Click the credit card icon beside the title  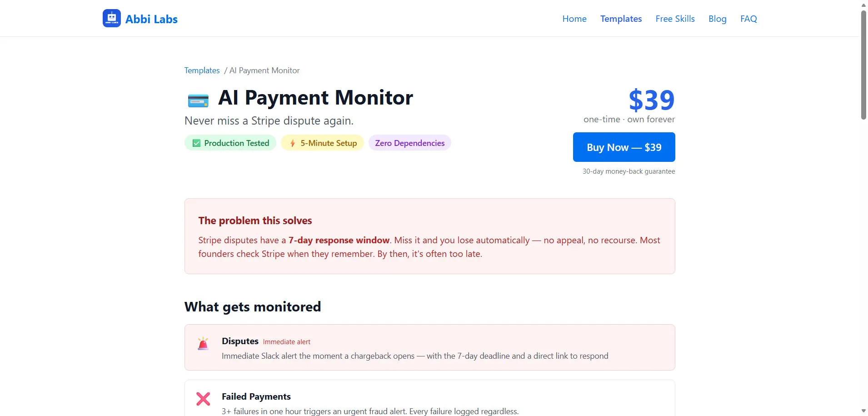click(198, 100)
